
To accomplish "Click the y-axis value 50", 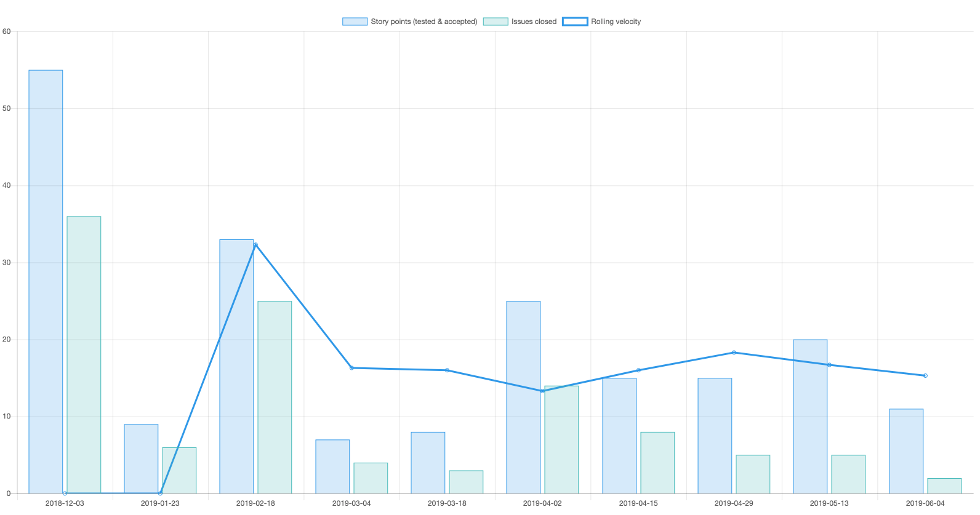I will click(x=7, y=108).
